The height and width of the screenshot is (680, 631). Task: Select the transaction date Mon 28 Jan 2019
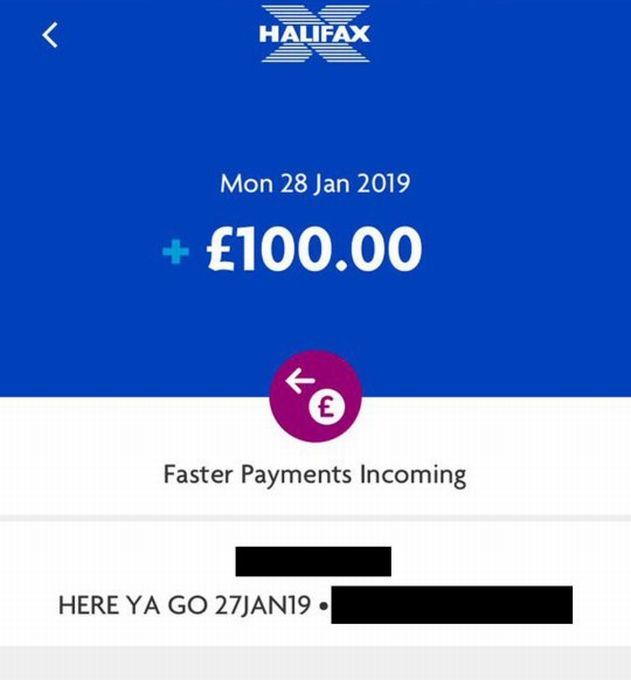(x=315, y=183)
